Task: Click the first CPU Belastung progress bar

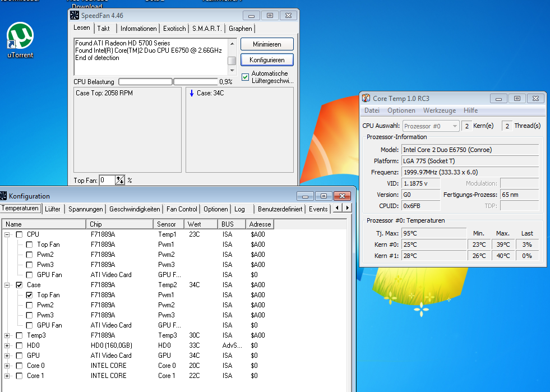Action: (145, 82)
